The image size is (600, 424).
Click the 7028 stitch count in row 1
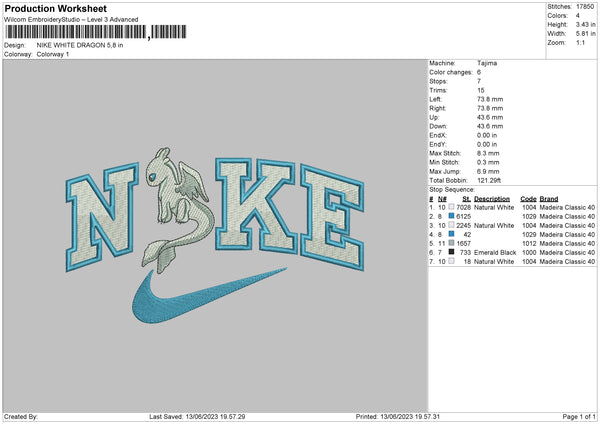(463, 207)
